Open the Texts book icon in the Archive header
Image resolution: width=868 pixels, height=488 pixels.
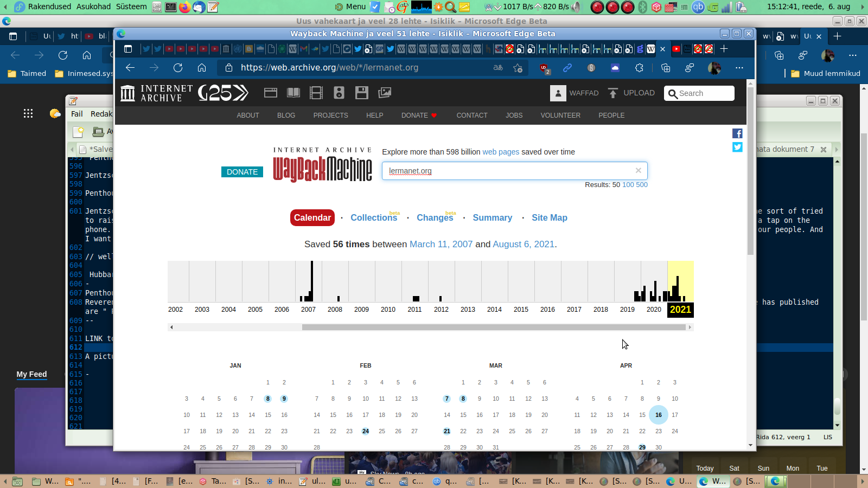pos(293,93)
